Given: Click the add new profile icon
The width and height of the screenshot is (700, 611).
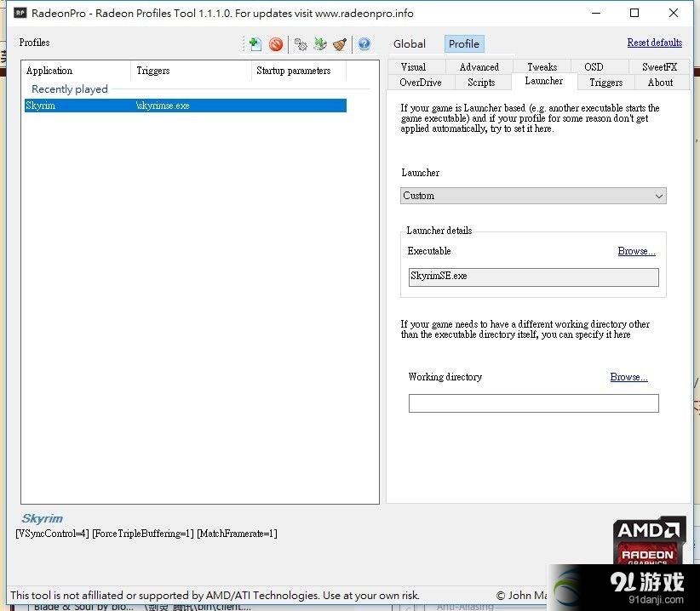Looking at the screenshot, I should point(255,43).
